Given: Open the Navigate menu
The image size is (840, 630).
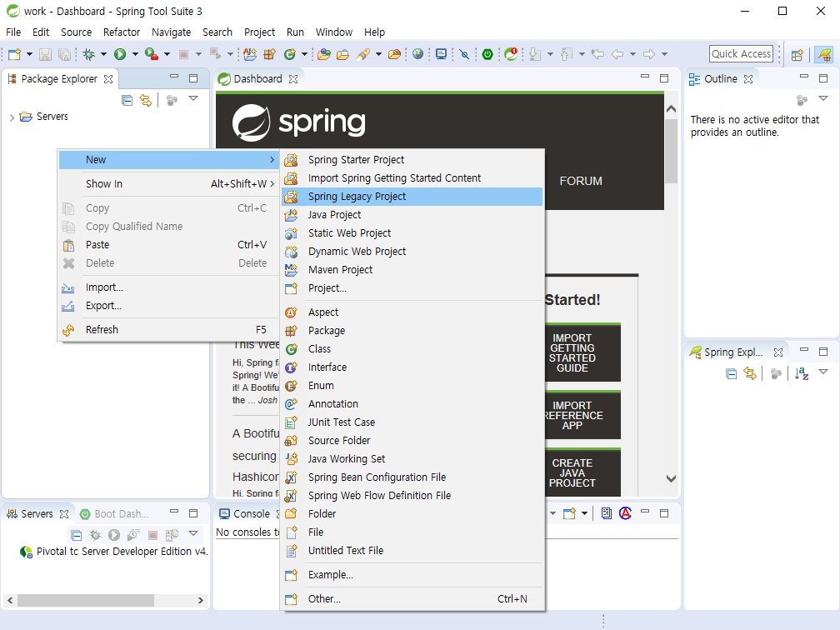Looking at the screenshot, I should click(x=172, y=32).
